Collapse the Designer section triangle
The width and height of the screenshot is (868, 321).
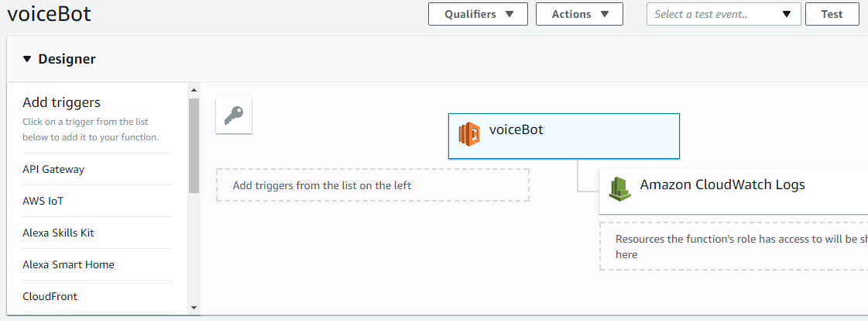pyautogui.click(x=27, y=60)
